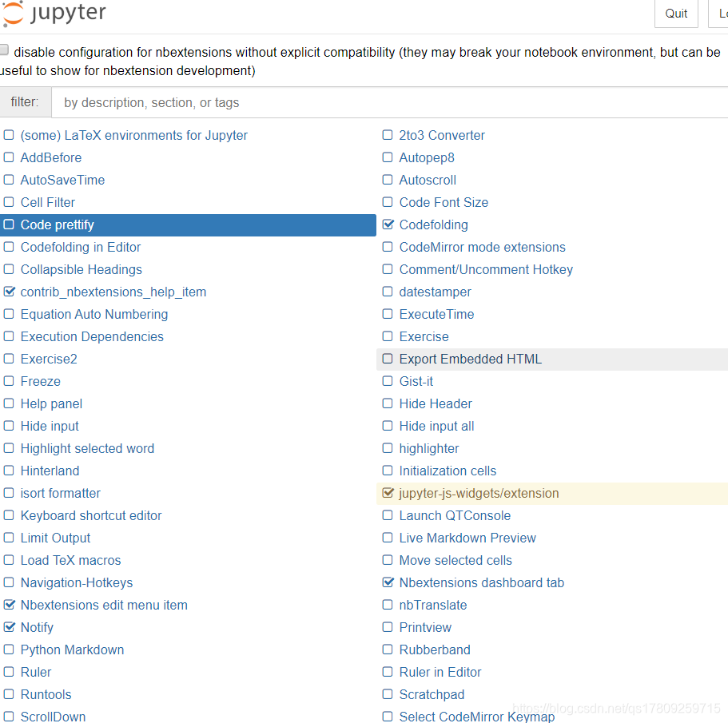Select the Load TeX macros extension
Viewport: 728px width, 723px height.
pyautogui.click(x=70, y=560)
